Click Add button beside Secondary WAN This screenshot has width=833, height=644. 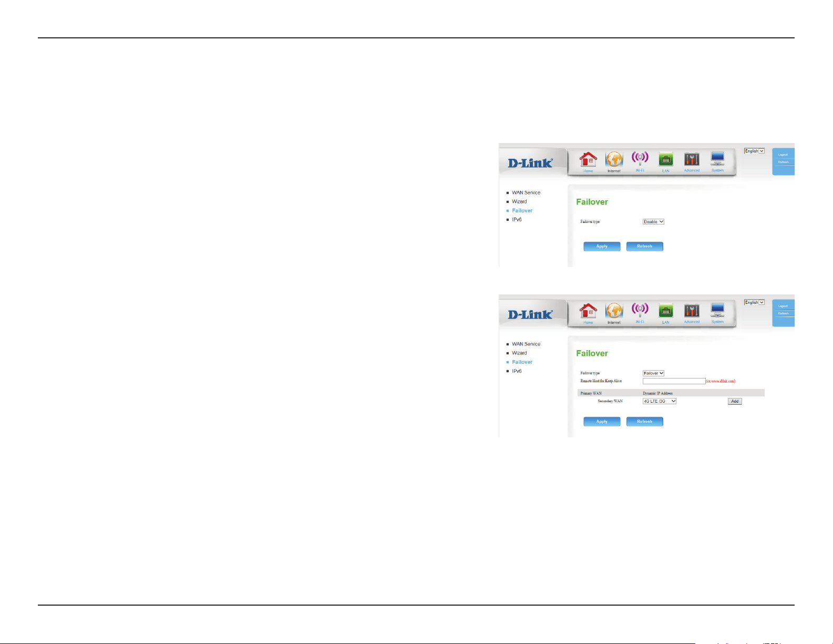pos(735,401)
